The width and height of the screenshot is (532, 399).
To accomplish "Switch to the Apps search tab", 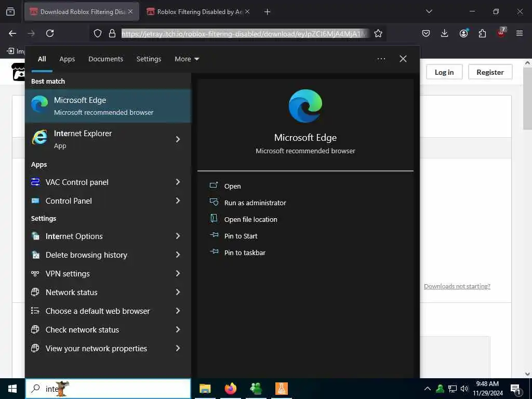I will tap(67, 59).
